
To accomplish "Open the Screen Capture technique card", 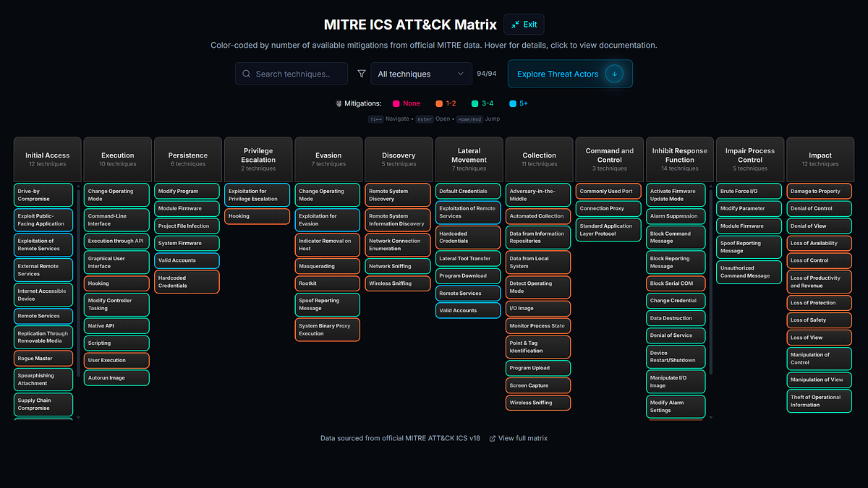I will 538,385.
